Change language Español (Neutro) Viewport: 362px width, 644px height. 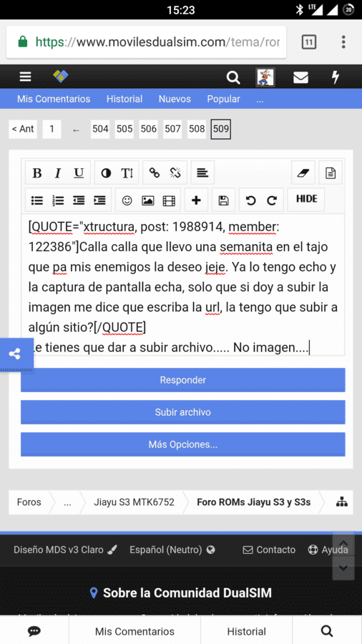pyautogui.click(x=172, y=550)
